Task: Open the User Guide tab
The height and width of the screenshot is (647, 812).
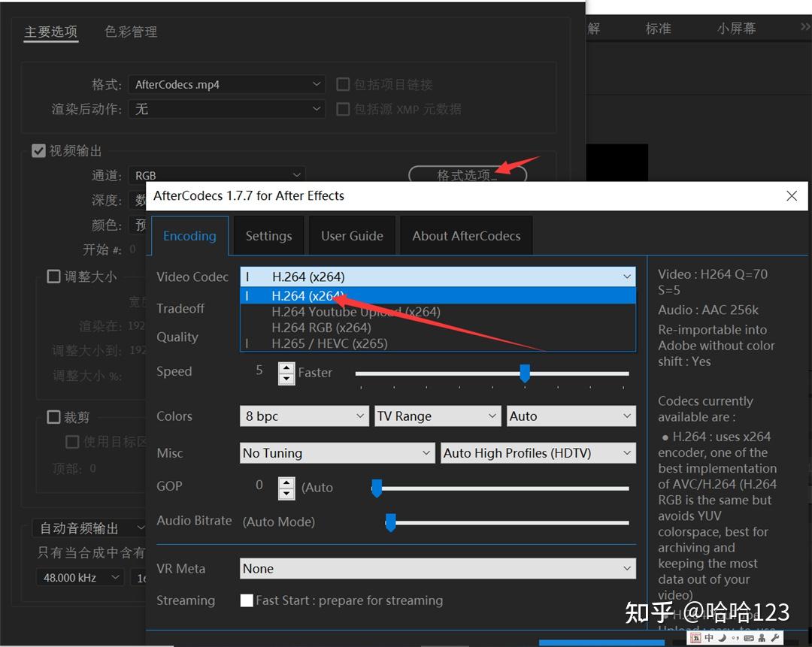Action: (x=352, y=236)
